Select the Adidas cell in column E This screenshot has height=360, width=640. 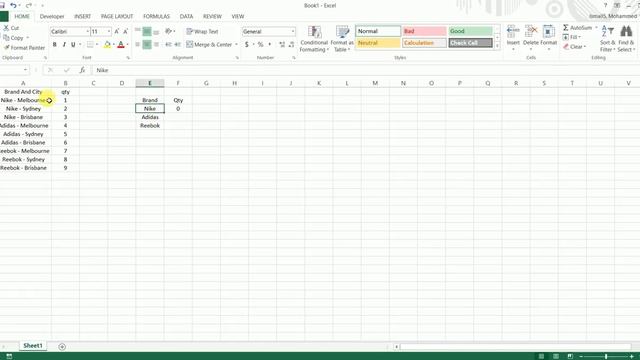(x=150, y=117)
